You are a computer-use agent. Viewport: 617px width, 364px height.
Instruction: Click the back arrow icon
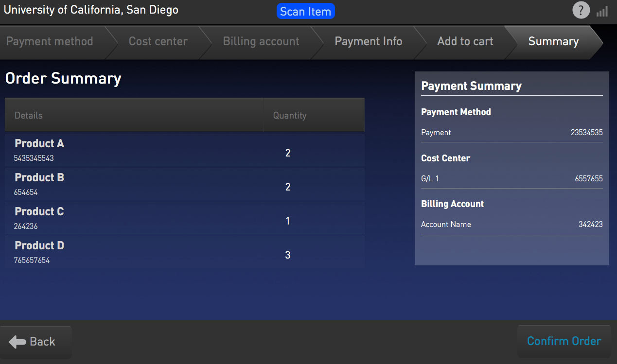pyautogui.click(x=18, y=342)
